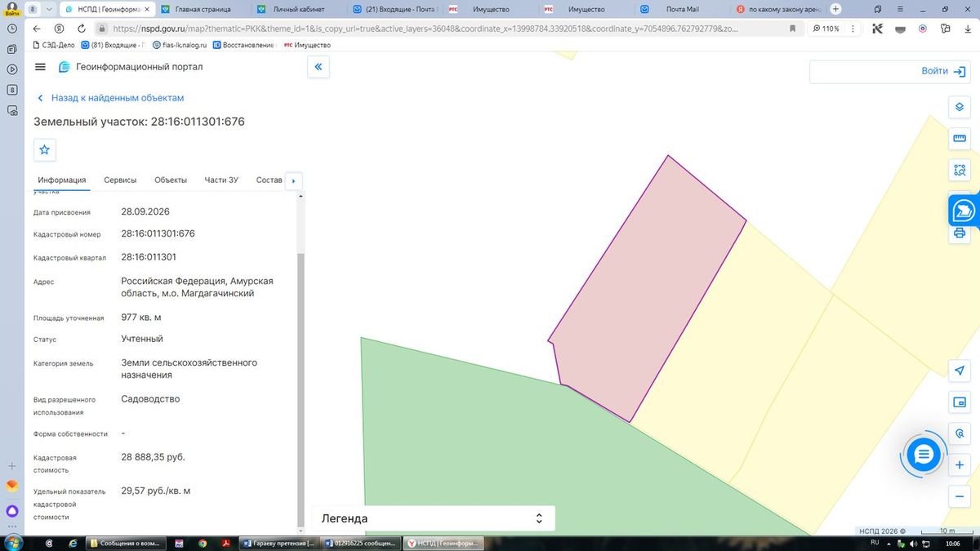980x551 pixels.
Task: Open browser downloads
Action: pos(966,29)
